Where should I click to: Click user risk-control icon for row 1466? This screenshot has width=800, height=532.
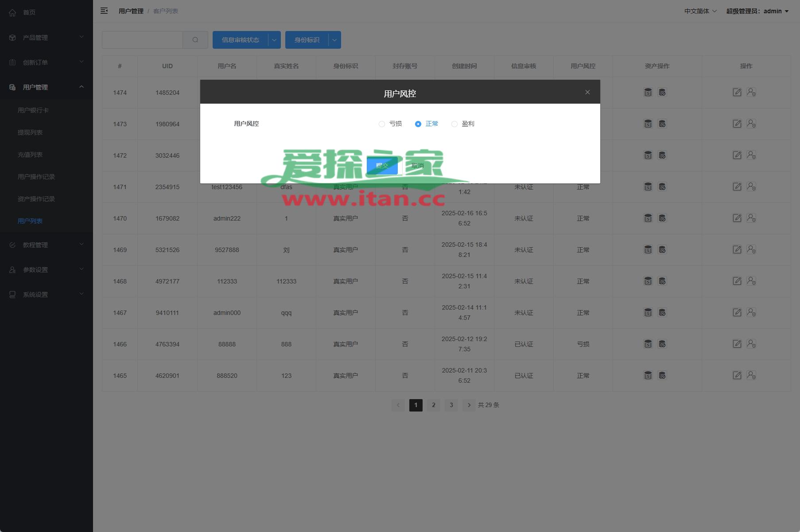coord(751,344)
